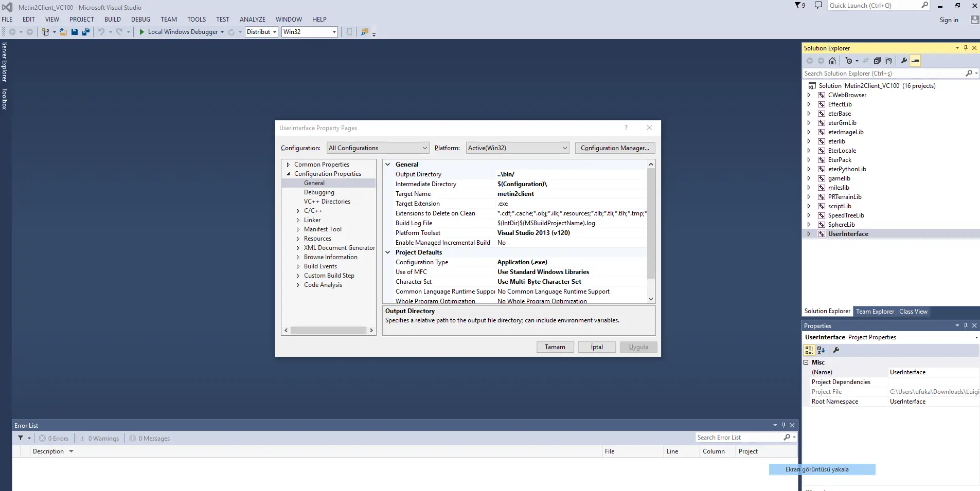Toggle the 0 Messages filter in Error List
Viewport: 980px width, 491px height.
click(150, 438)
